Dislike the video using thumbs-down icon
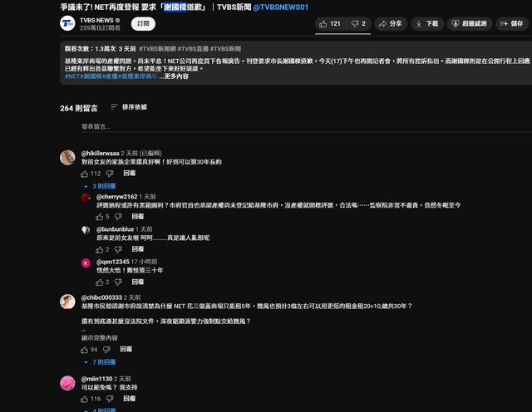This screenshot has width=532, height=412. tap(358, 24)
